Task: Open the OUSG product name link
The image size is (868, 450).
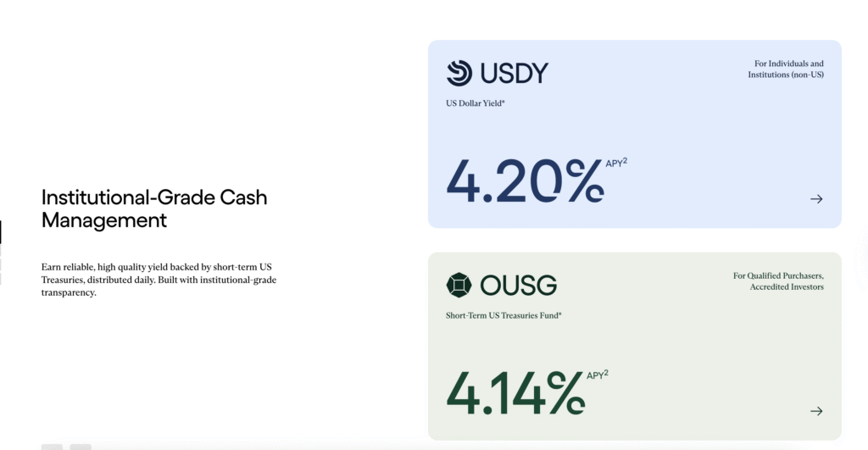Action: [x=518, y=286]
